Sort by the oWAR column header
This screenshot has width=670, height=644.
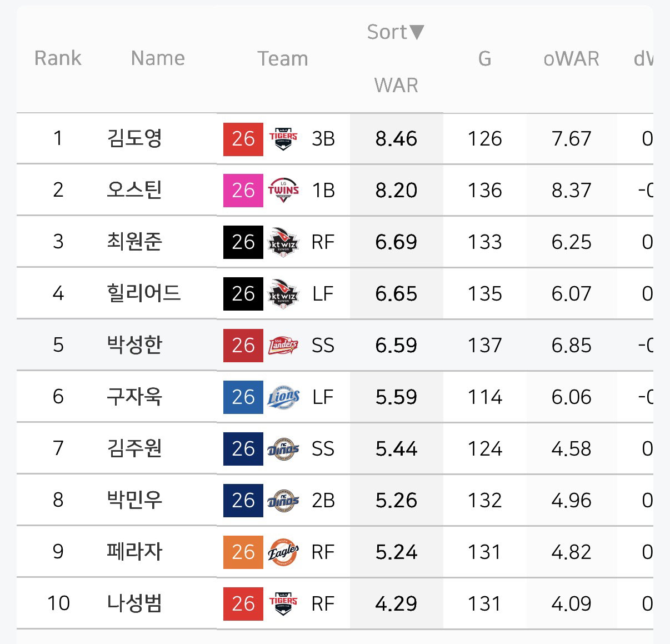tap(571, 58)
